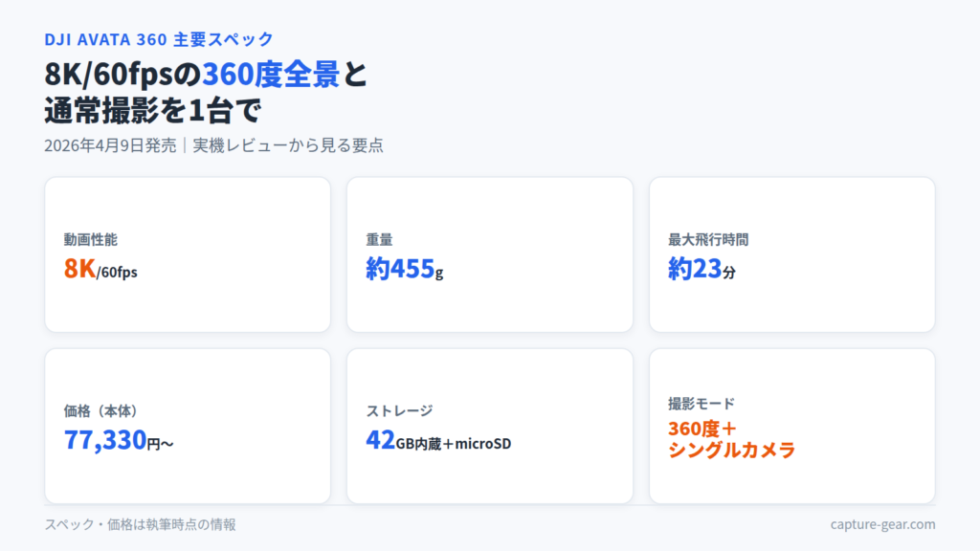Click the '77,330円〜' price value
Image resolution: width=980 pixels, height=551 pixels.
119,440
